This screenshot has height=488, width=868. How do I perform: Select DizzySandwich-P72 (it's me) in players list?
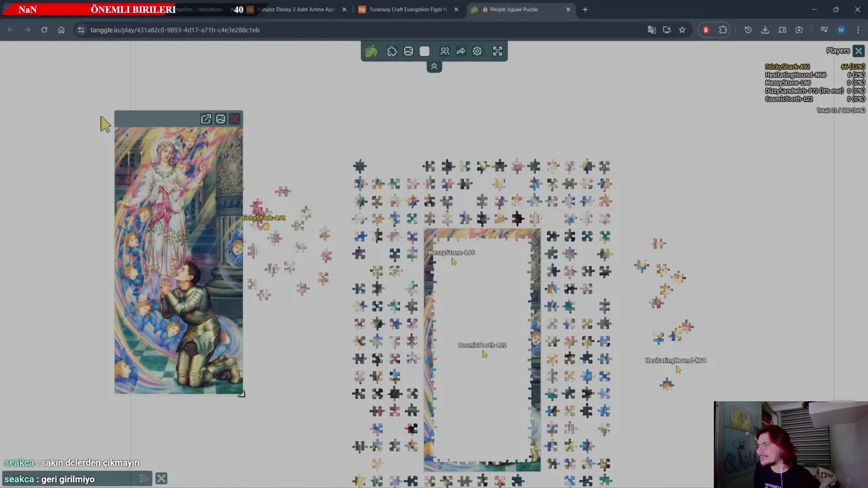coord(804,91)
